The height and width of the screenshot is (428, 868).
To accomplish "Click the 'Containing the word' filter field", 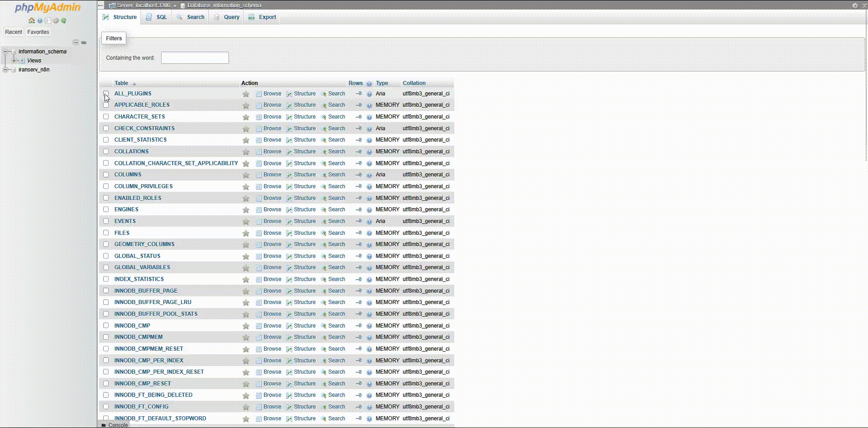I will 195,58.
